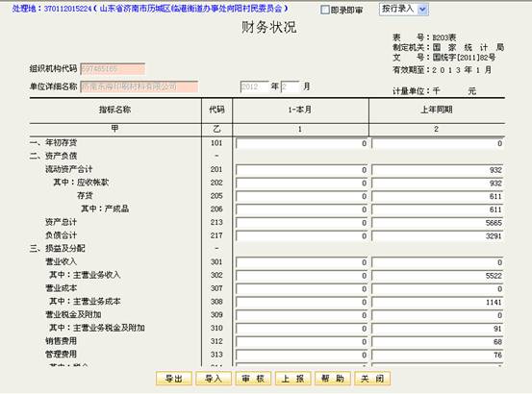Image resolution: width=532 pixels, height=394 pixels.
Task: Click 主营业务收入 上年同期 field showing 5522
Action: [437, 276]
